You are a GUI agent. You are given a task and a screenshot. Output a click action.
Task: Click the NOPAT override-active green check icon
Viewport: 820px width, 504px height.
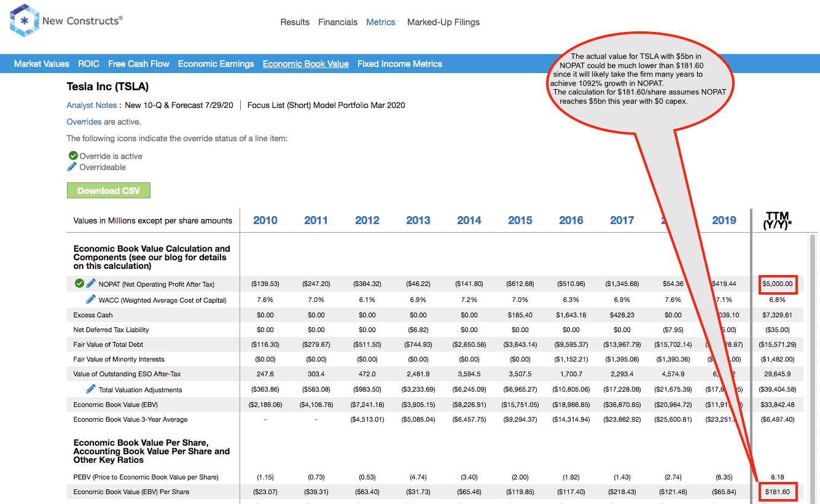point(79,283)
